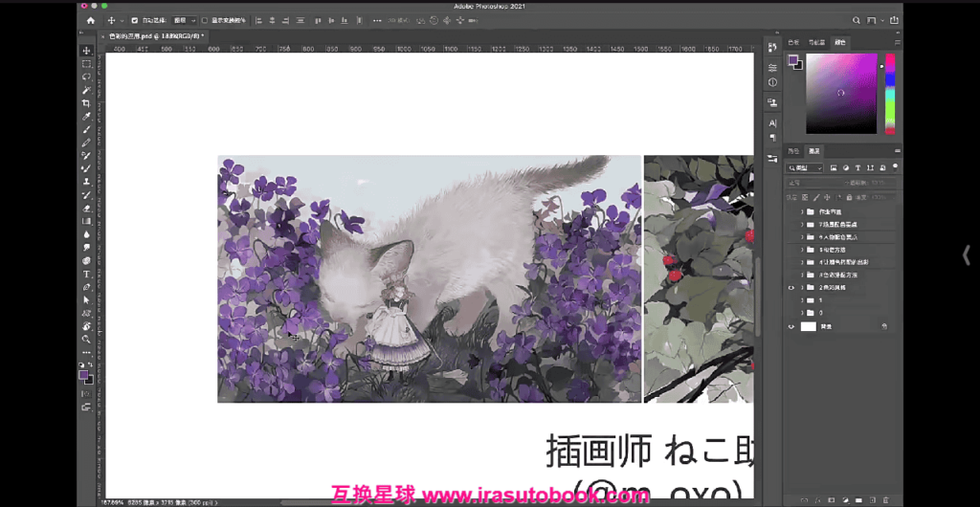Click the Home icon in options bar
Viewport: 980px width, 507px height.
coord(91,21)
